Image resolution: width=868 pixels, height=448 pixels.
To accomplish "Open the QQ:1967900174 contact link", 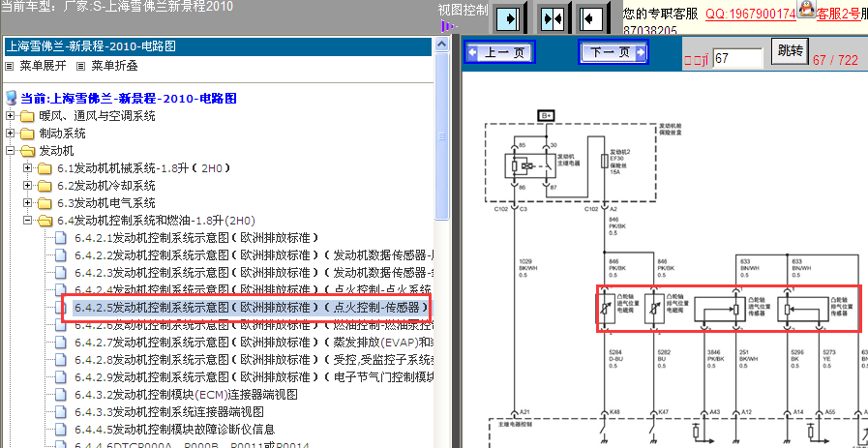I will click(x=751, y=14).
